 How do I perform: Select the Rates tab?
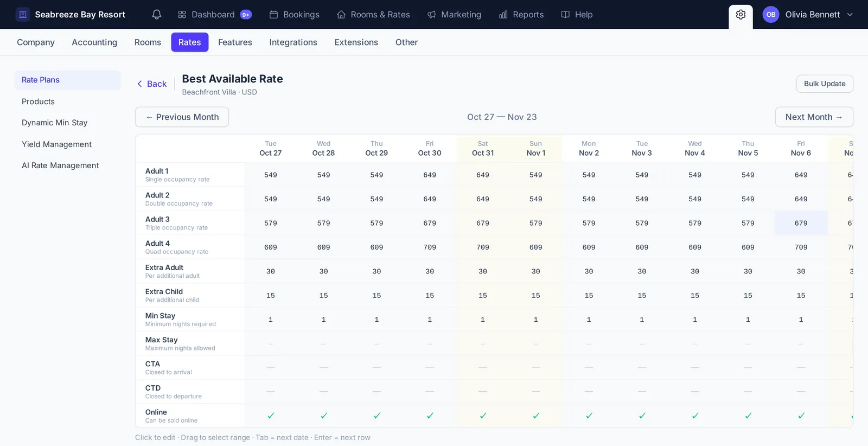pos(190,42)
